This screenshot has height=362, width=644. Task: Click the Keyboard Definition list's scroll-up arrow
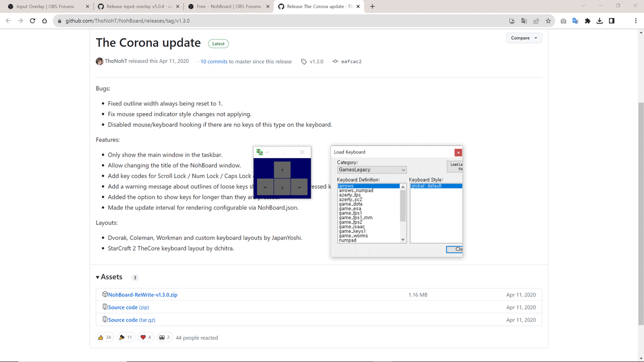[x=404, y=186]
